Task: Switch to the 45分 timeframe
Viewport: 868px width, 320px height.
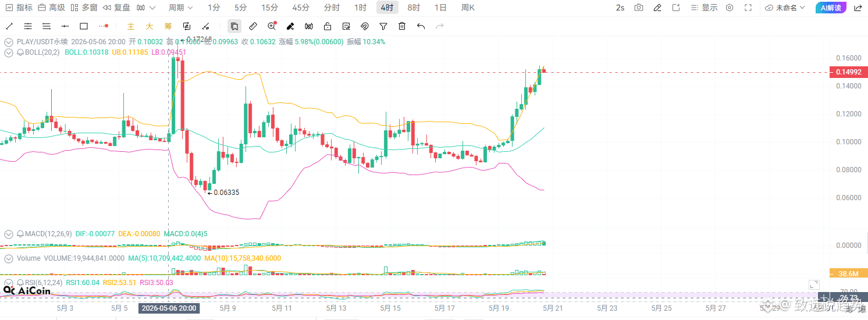Action: pos(301,8)
